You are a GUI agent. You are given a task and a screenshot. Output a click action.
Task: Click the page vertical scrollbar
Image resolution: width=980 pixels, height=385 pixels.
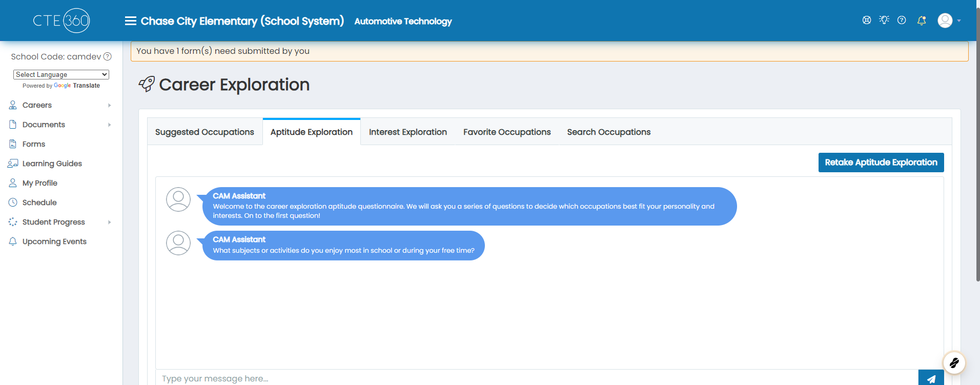pyautogui.click(x=977, y=144)
